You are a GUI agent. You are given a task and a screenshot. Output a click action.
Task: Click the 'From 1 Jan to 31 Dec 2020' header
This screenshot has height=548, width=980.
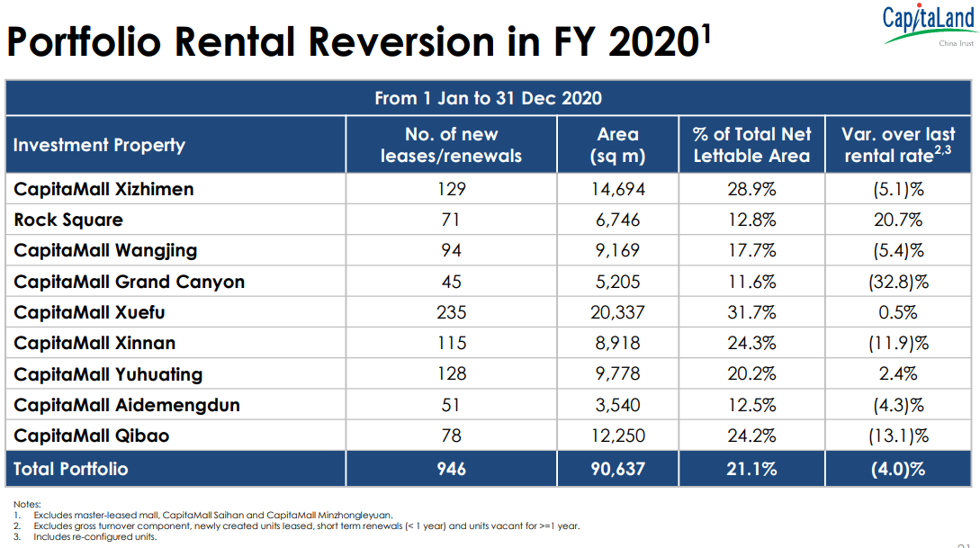[x=488, y=98]
